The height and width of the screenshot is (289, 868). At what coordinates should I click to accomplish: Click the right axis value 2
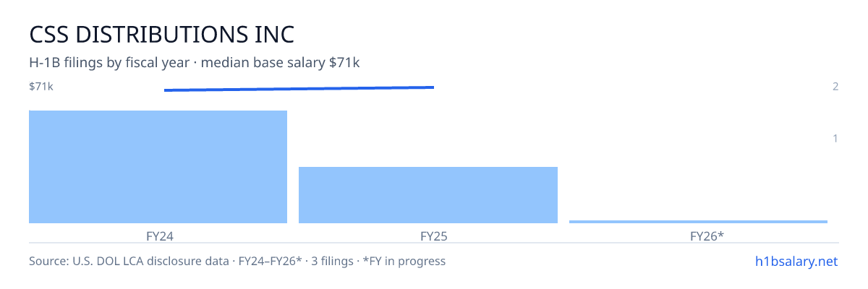pos(835,87)
